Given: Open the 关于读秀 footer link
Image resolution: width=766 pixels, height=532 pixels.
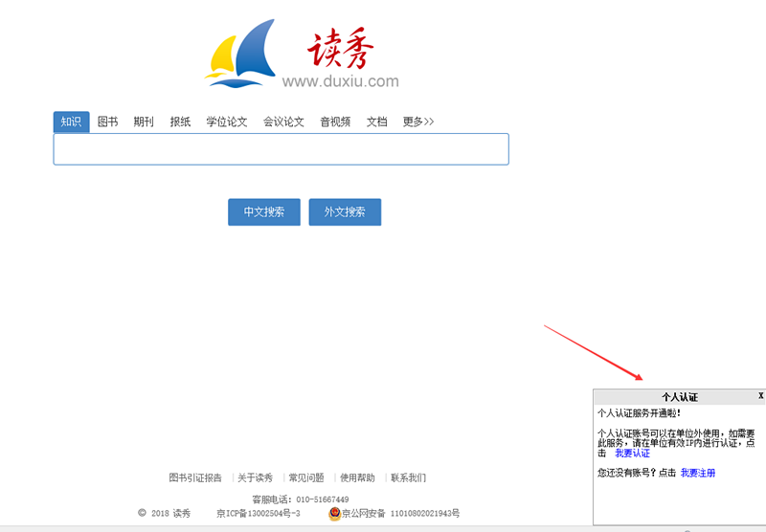Looking at the screenshot, I should [x=256, y=477].
